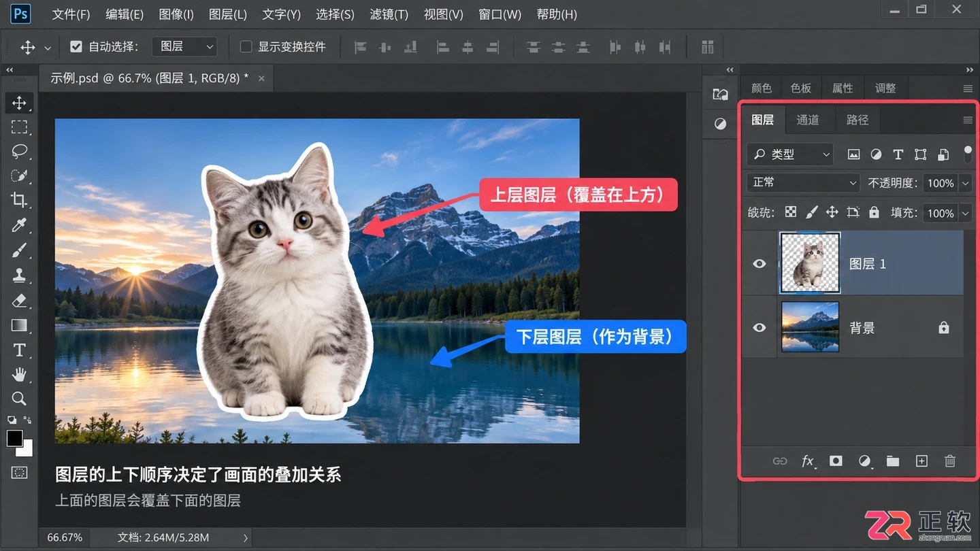
Task: Add layer style with fx icon
Action: [x=808, y=461]
